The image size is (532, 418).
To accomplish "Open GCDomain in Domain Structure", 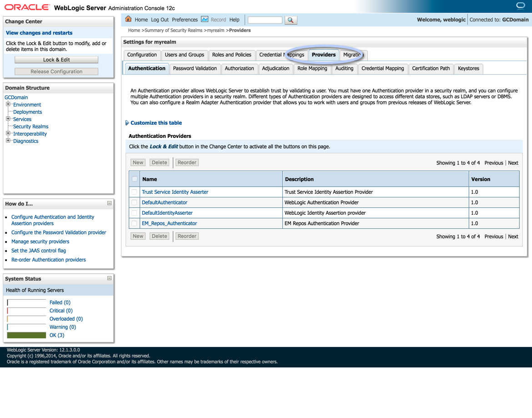I will tap(16, 97).
